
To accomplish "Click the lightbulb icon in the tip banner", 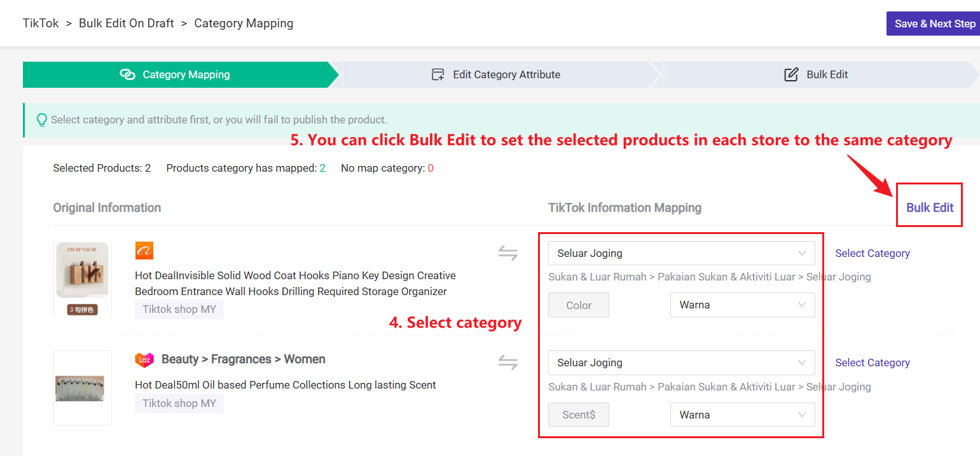I will 41,120.
